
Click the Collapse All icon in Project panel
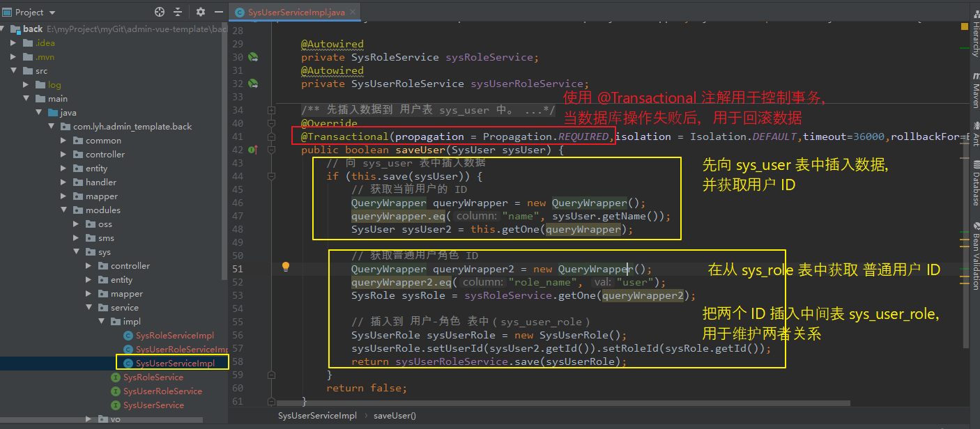point(178,12)
